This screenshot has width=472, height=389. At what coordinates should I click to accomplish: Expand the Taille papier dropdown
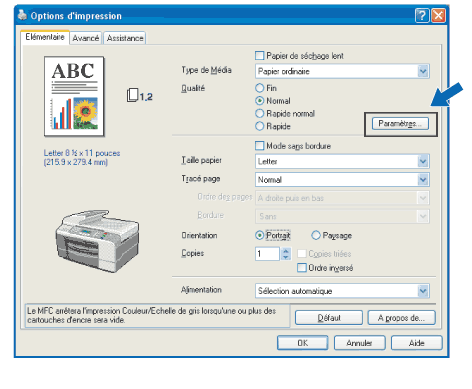point(342,161)
